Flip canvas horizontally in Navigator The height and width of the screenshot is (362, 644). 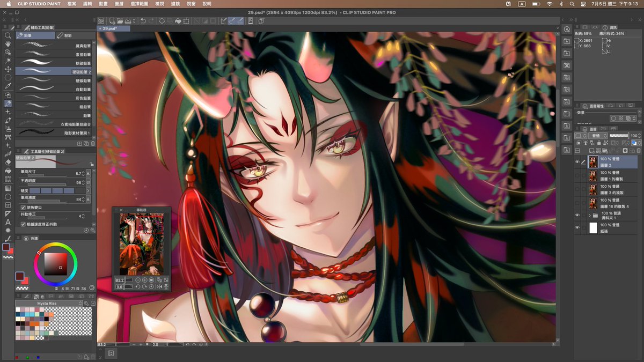[159, 287]
